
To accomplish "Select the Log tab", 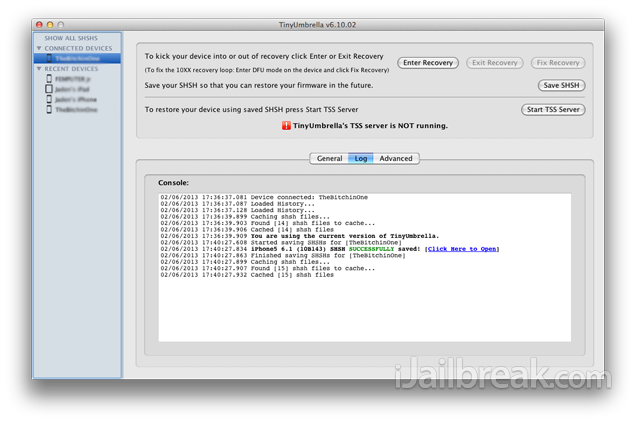I will pyautogui.click(x=361, y=158).
